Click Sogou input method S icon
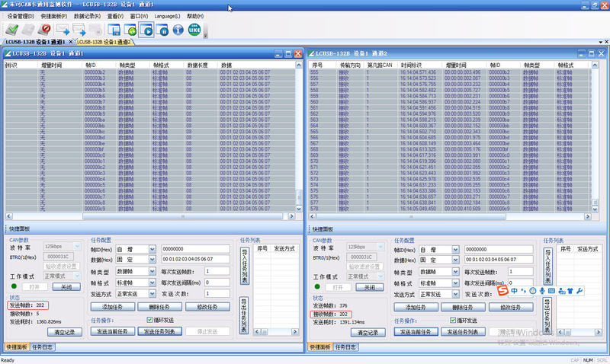The width and height of the screenshot is (610, 364). 503,290
